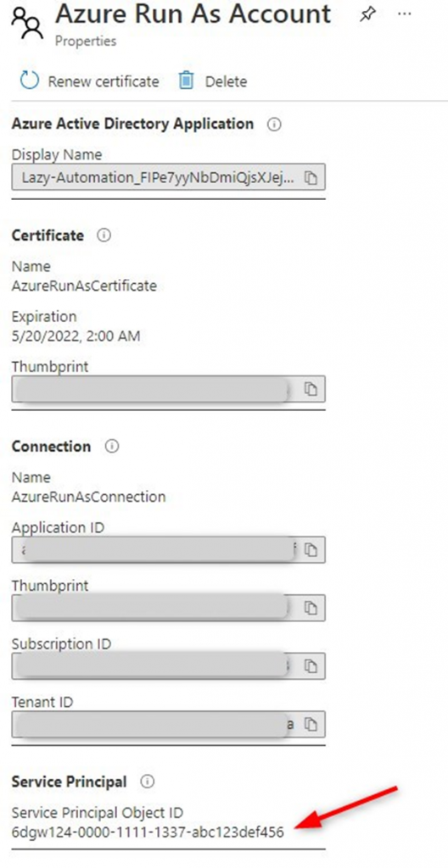Show info for Azure Active Directory Application
Image resolution: width=448 pixels, height=868 pixels.
(x=274, y=125)
